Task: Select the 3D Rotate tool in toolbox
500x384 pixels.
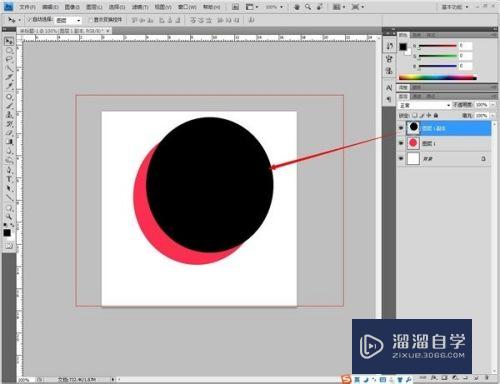Action: click(9, 208)
